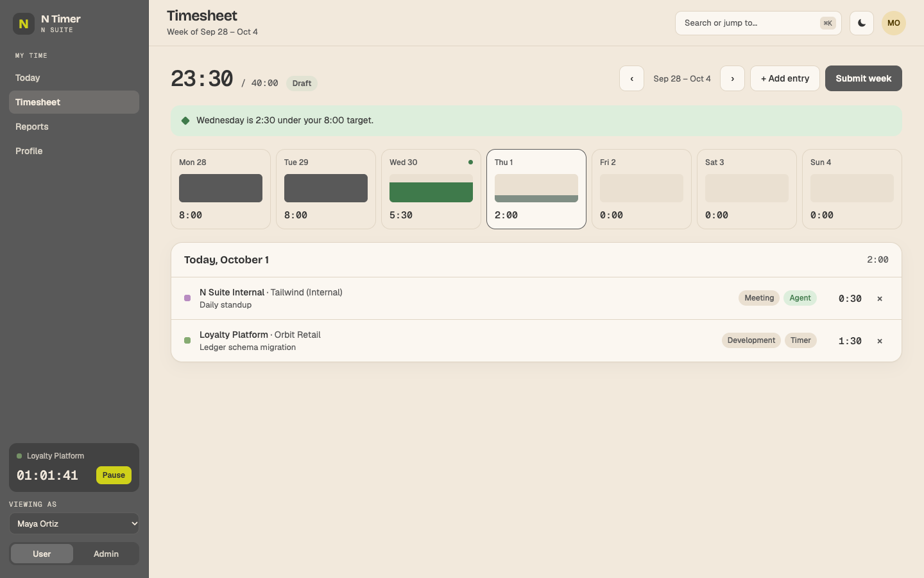Image resolution: width=924 pixels, height=578 pixels.
Task: Click the 0:30 entry duration
Action: [850, 299]
